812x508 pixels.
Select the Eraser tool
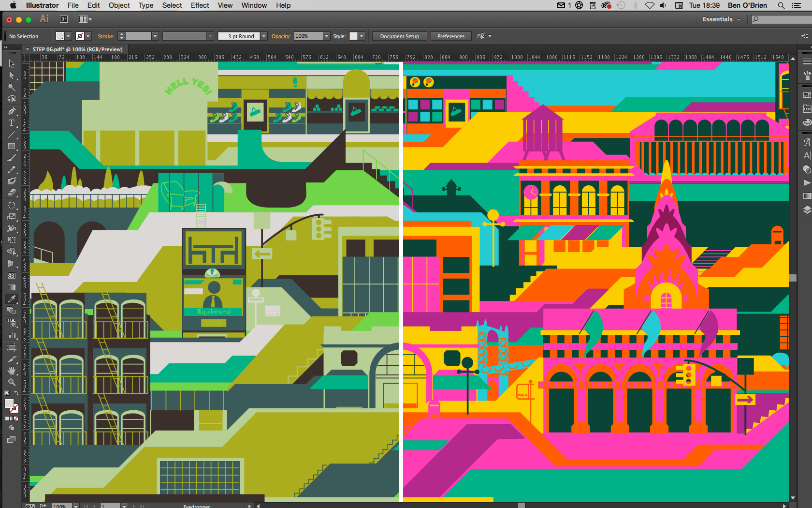coord(12,193)
